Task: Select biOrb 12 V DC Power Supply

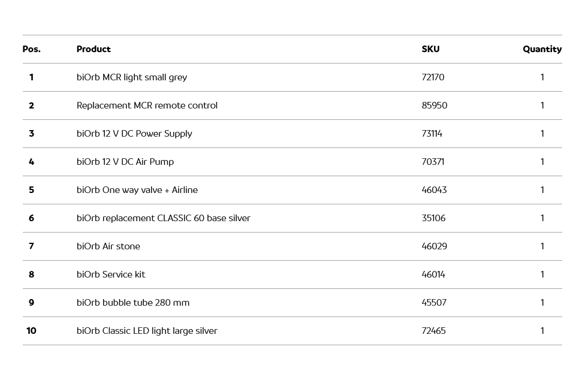Action: tap(134, 134)
